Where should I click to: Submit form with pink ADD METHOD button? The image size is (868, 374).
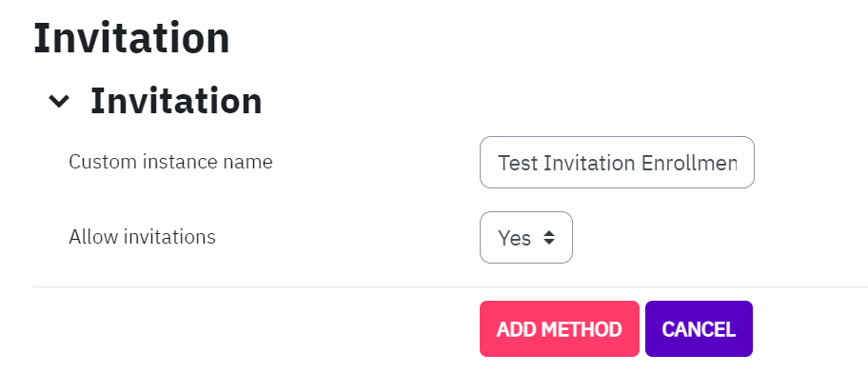pyautogui.click(x=559, y=328)
